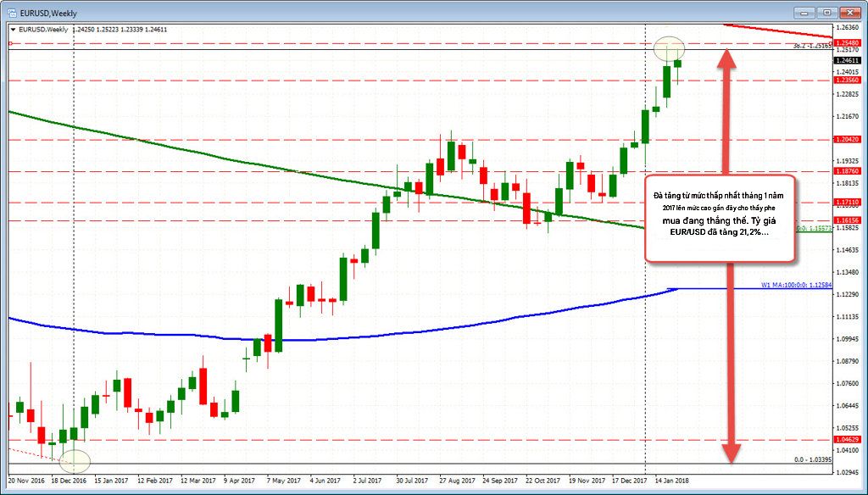Close the EURUSD Weekly chart window
The height and width of the screenshot is (495, 868).
849,12
